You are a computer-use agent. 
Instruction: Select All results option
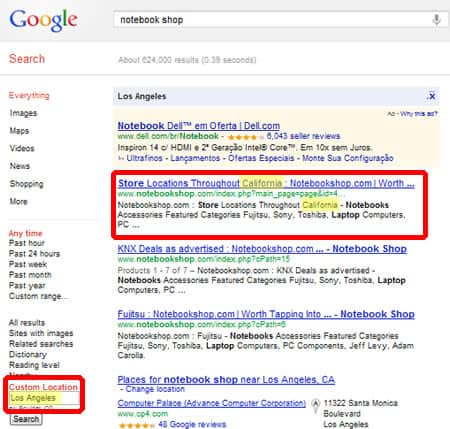pos(27,323)
